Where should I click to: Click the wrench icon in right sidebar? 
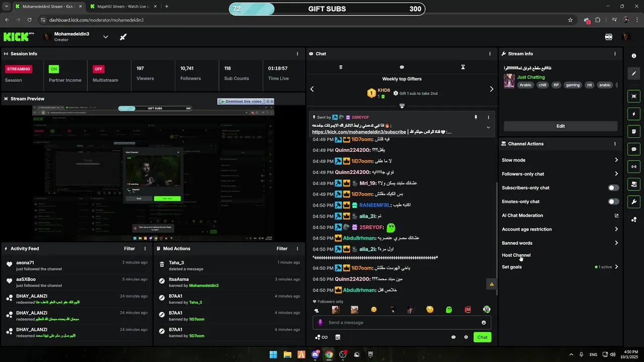click(634, 202)
